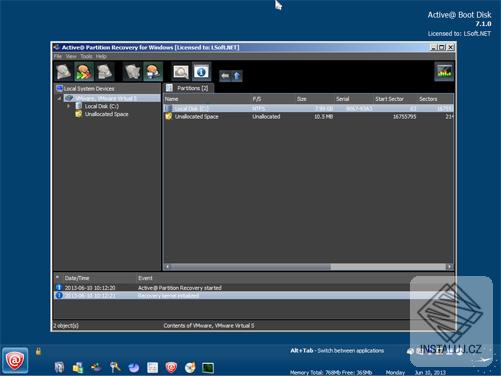Click the Jun 10, 2013 date display

coord(430,372)
